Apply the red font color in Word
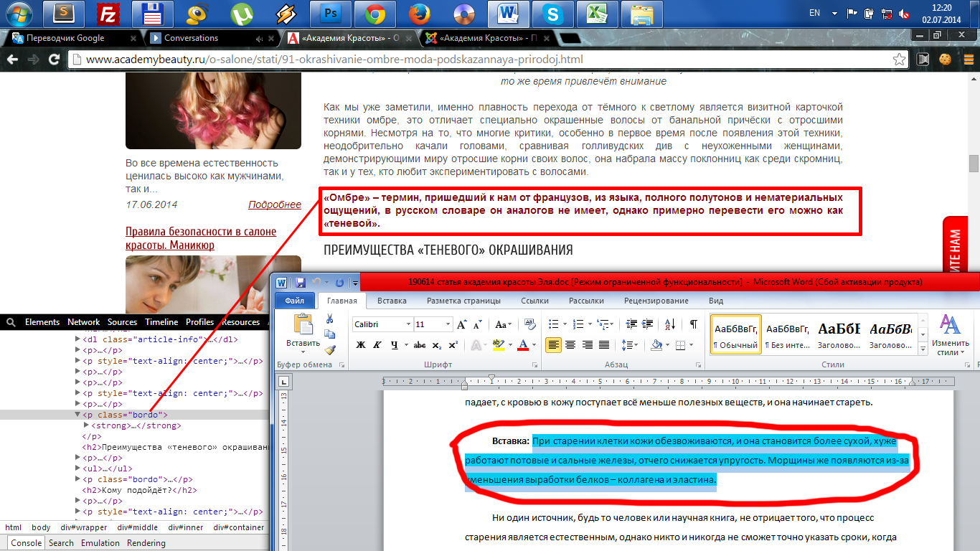 [x=523, y=345]
